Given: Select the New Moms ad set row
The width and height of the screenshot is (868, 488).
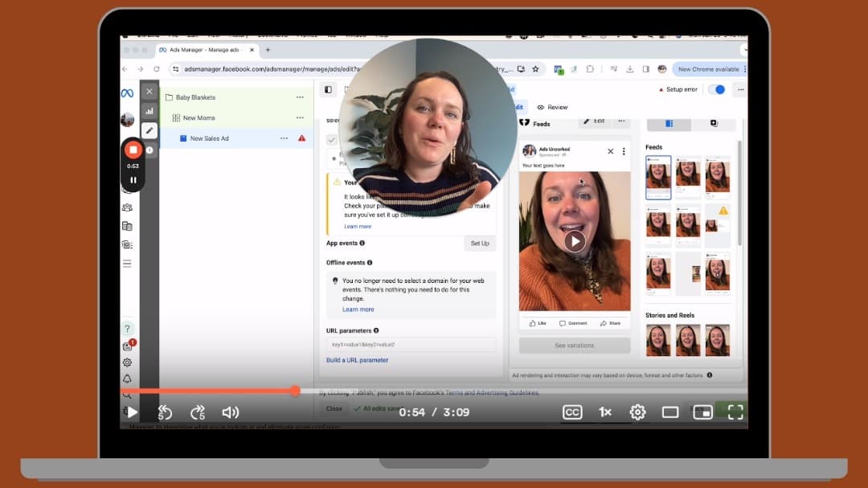Looking at the screenshot, I should point(236,118).
